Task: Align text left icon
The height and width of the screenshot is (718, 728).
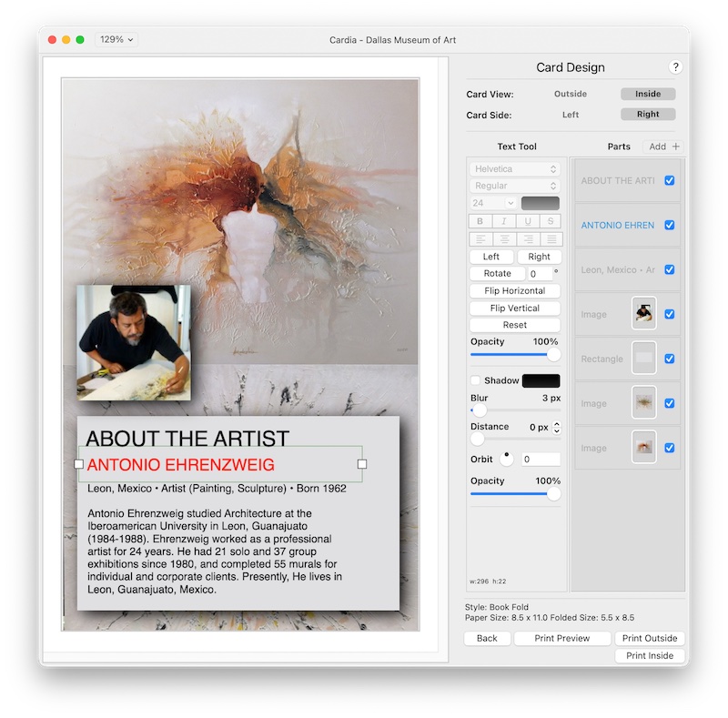Action: [x=480, y=239]
